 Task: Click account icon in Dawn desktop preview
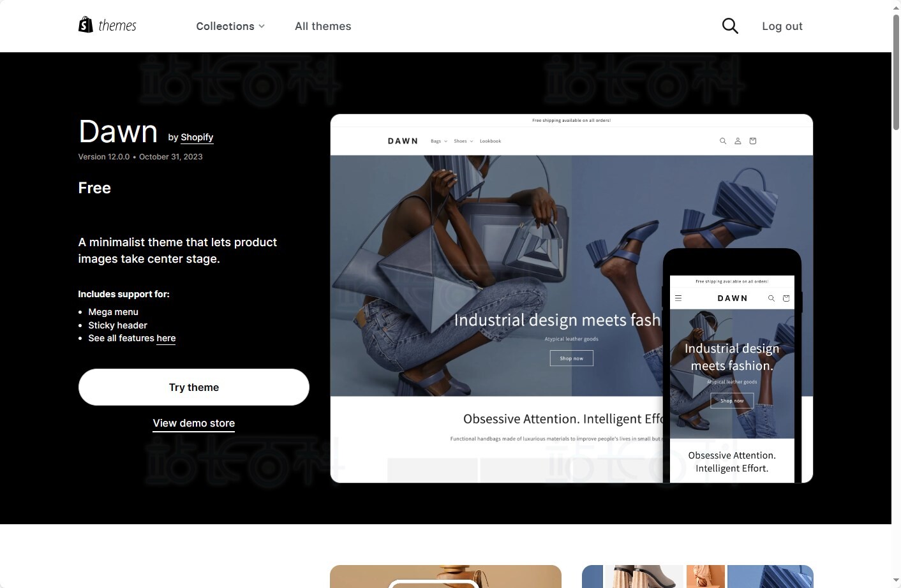click(x=738, y=141)
